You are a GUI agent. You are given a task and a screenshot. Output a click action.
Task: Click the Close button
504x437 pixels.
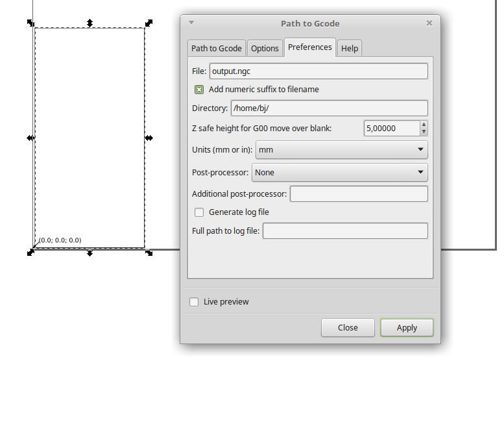click(x=348, y=328)
